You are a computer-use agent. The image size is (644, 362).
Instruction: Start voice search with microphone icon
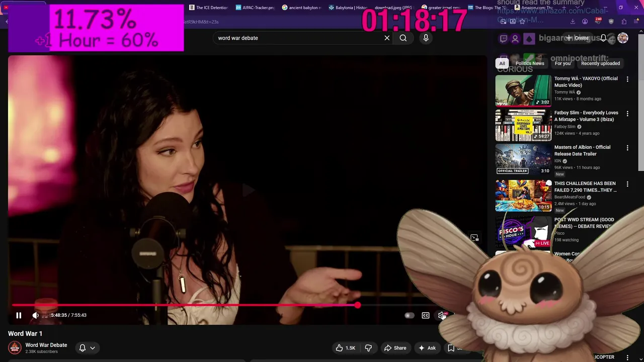click(x=426, y=38)
